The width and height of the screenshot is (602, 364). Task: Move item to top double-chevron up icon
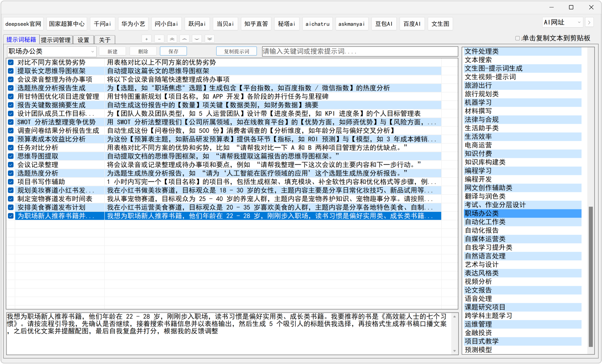pyautogui.click(x=172, y=39)
